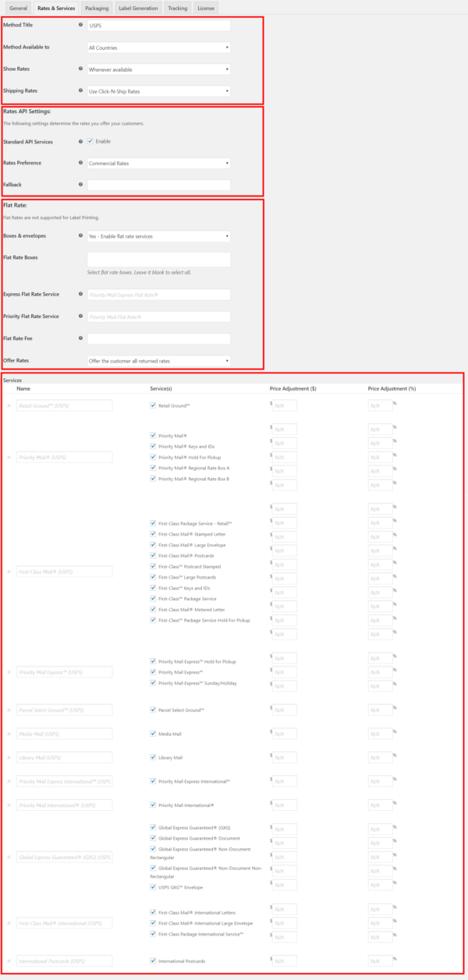Open the License tab
468x980 pixels.
click(206, 8)
